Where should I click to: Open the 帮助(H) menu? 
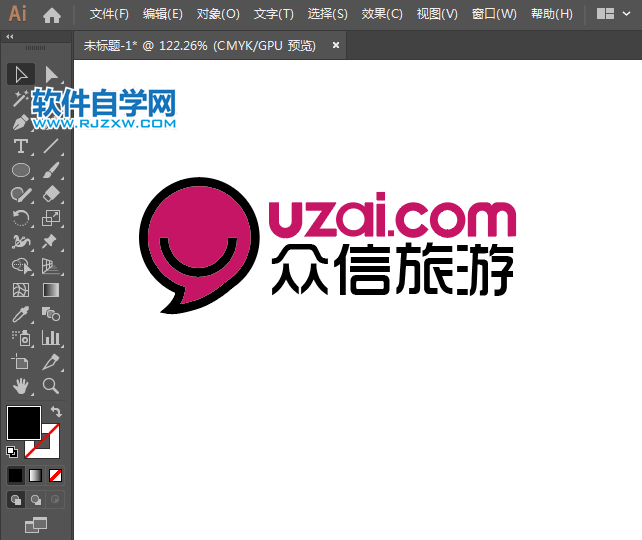pyautogui.click(x=552, y=14)
